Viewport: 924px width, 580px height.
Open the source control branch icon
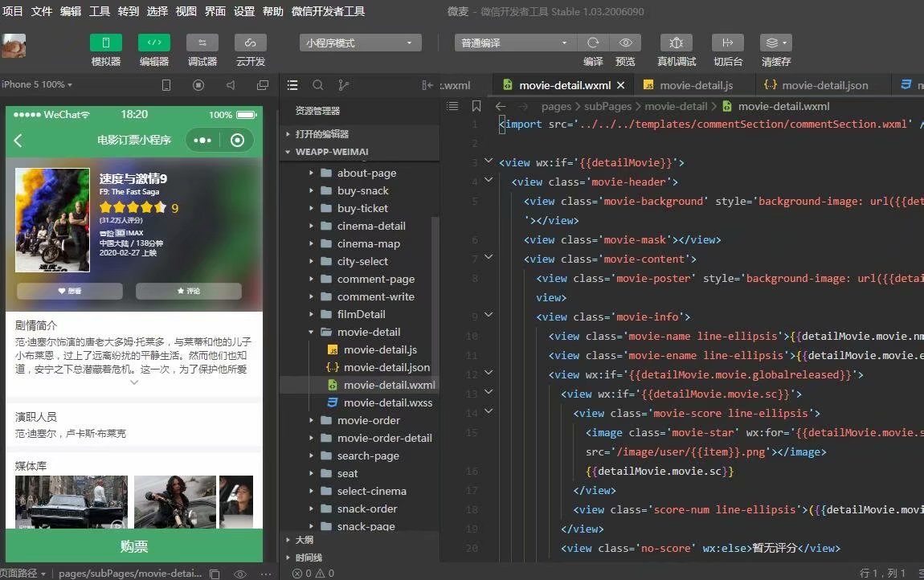tap(344, 85)
